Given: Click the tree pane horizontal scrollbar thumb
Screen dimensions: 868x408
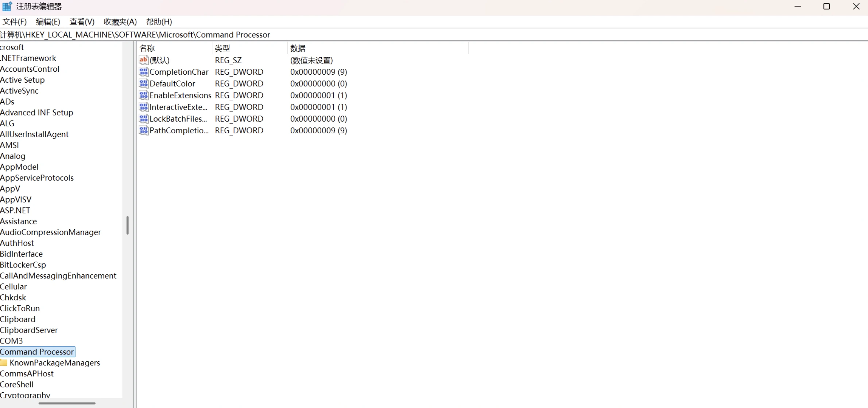Looking at the screenshot, I should click(67, 403).
